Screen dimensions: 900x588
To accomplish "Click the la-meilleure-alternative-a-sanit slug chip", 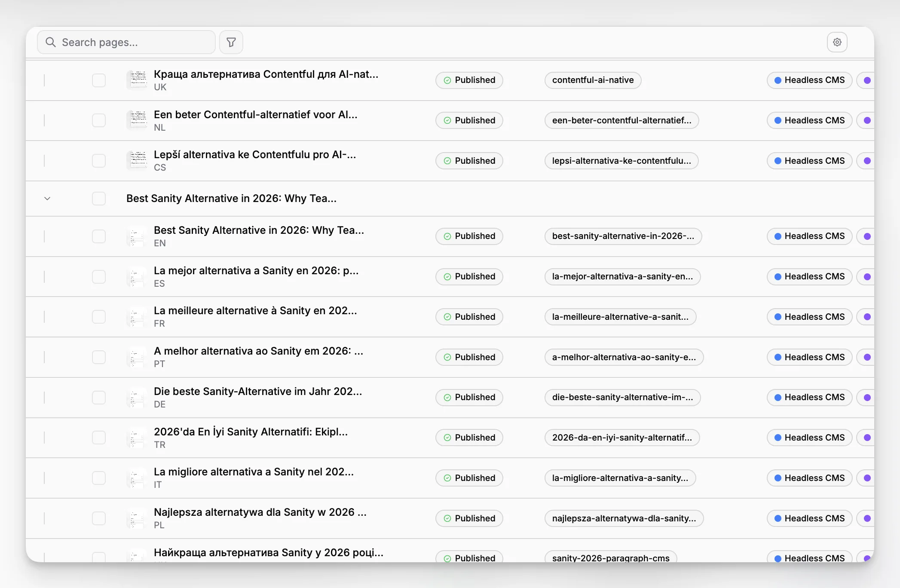I will pyautogui.click(x=620, y=317).
